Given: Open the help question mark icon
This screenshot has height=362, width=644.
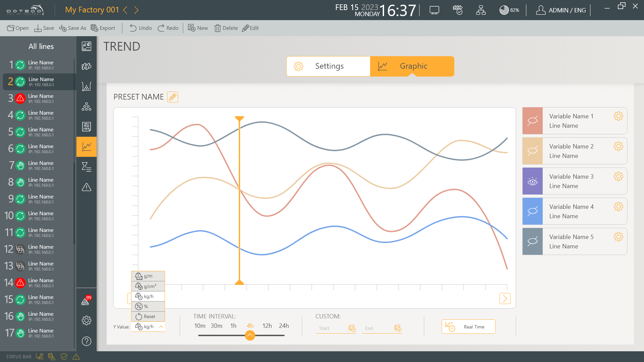Looking at the screenshot, I should 87,341.
